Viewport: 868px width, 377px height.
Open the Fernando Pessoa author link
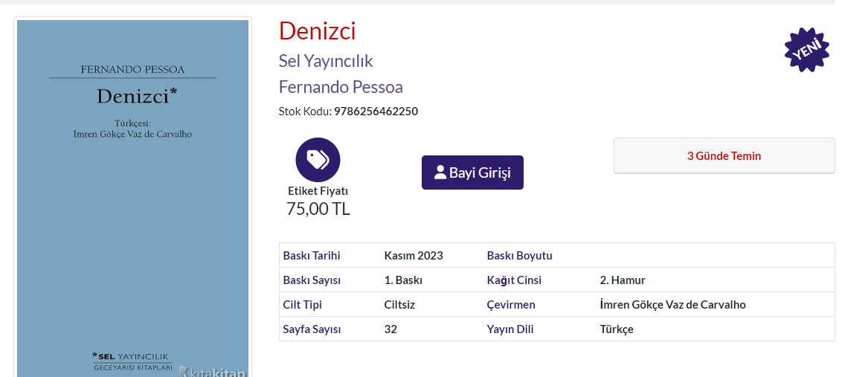[341, 87]
